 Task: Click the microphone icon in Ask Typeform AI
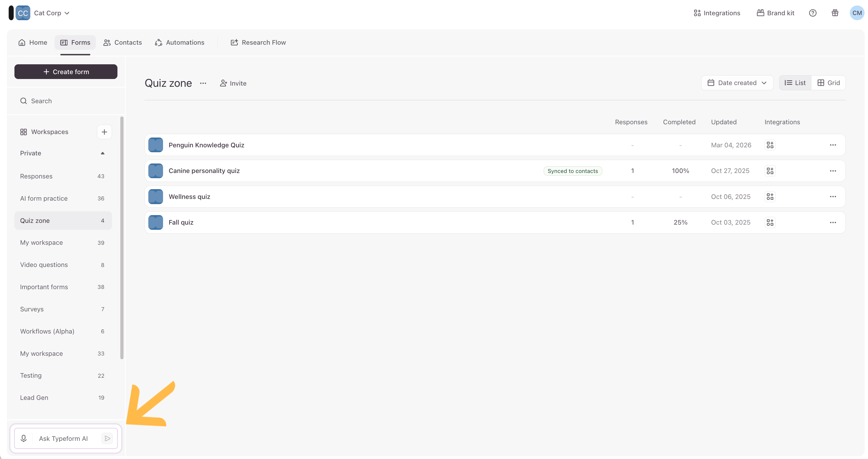[24, 438]
